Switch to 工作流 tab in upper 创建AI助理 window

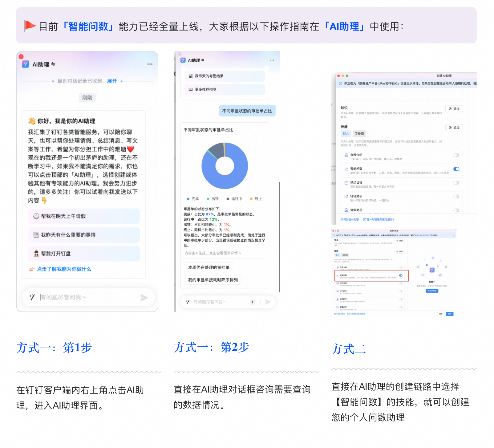click(x=359, y=134)
